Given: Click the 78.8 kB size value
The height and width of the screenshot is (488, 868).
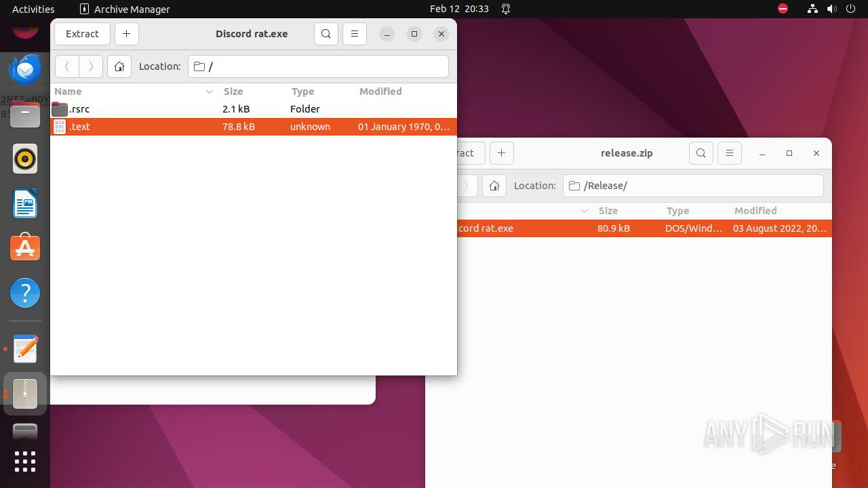Looking at the screenshot, I should (239, 127).
